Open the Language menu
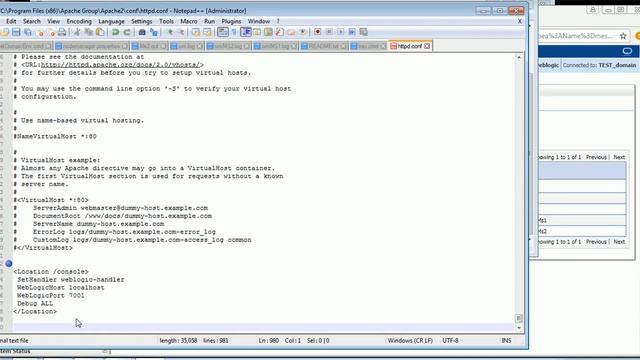This screenshot has width=640, height=360. coord(111,21)
